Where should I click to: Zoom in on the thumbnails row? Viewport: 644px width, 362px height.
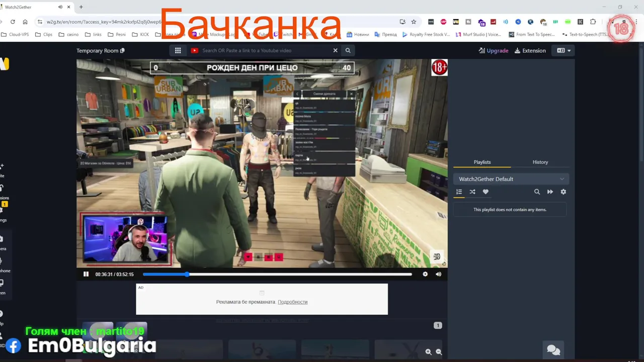tap(428, 352)
